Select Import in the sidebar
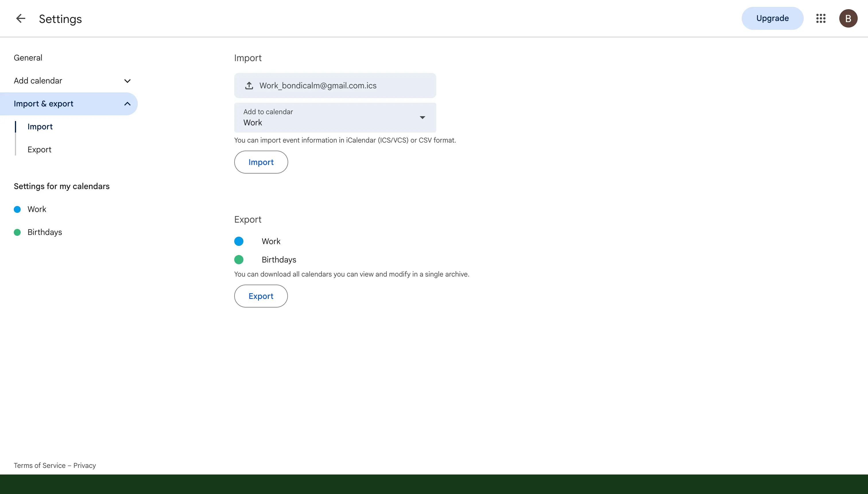 point(40,127)
